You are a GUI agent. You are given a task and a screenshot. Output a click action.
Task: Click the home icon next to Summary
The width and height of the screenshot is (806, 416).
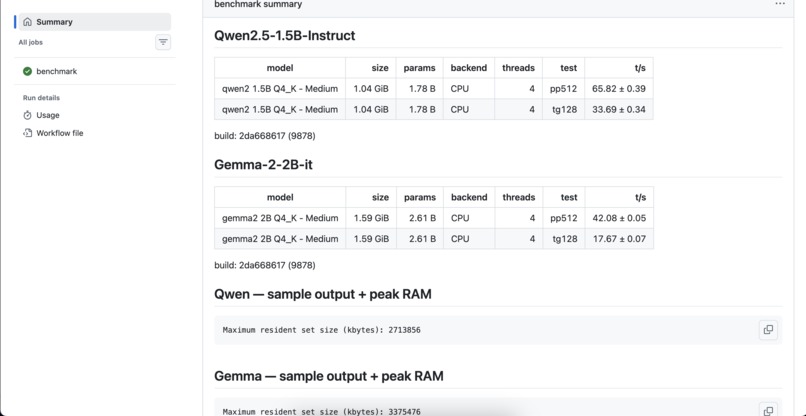[28, 22]
